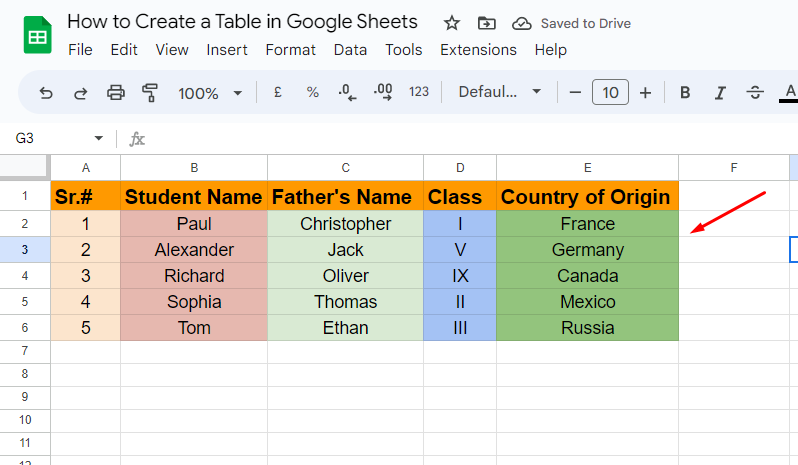Format cell as percent
This screenshot has width=798, height=465.
pos(312,92)
